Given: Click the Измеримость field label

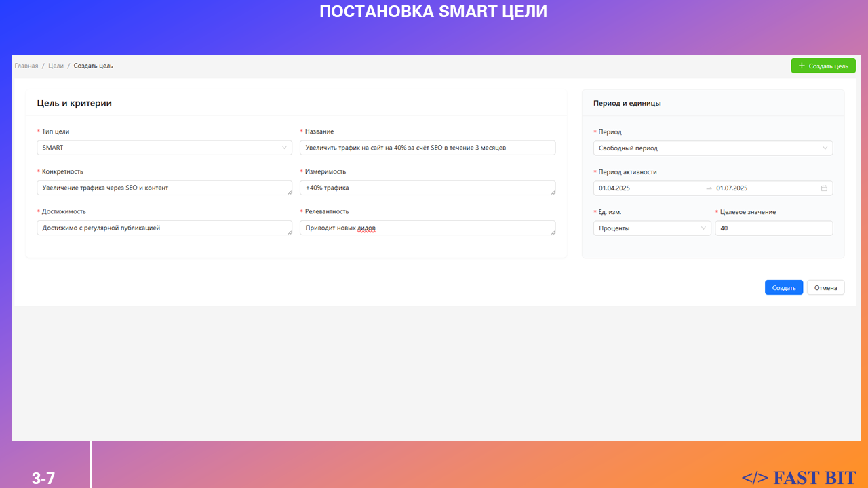Looking at the screenshot, I should (x=325, y=171).
